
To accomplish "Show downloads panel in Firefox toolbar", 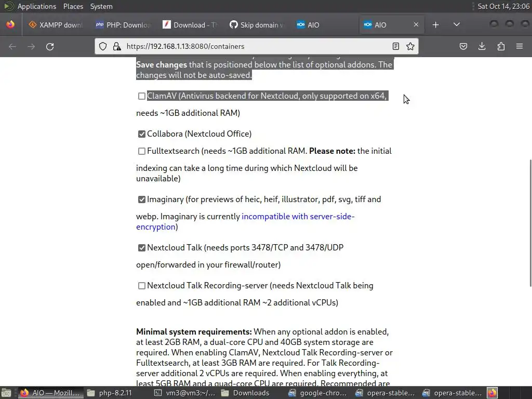I will [482, 46].
